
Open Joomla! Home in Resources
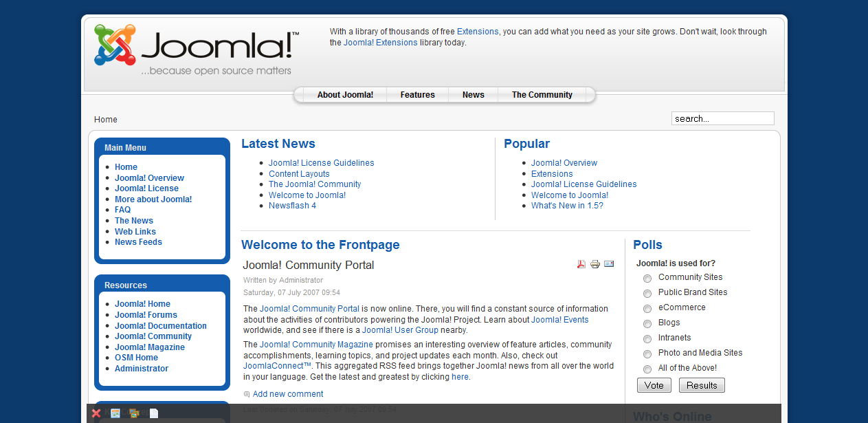pyautogui.click(x=142, y=304)
